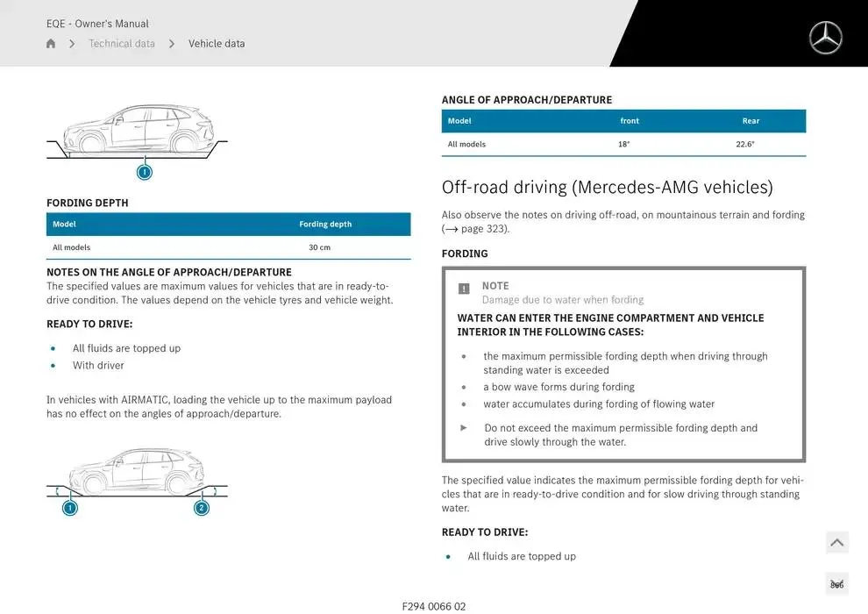Click the home icon in the breadcrumb
The width and height of the screenshot is (868, 614).
(50, 43)
